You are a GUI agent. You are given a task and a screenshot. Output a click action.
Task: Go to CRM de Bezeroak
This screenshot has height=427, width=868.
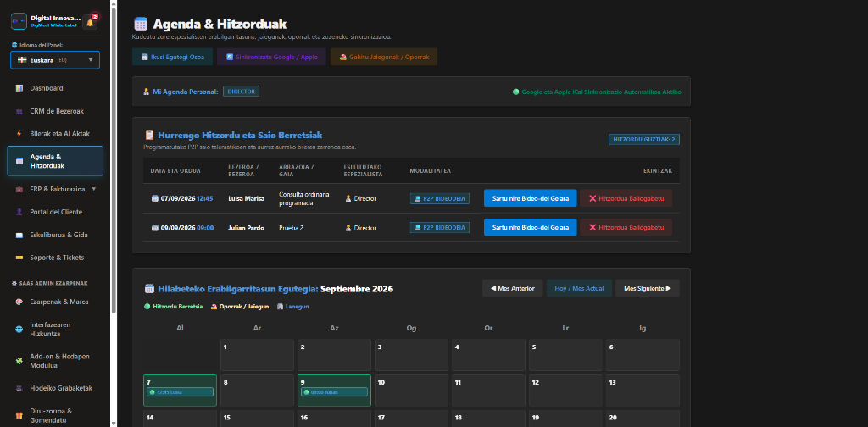pos(55,111)
